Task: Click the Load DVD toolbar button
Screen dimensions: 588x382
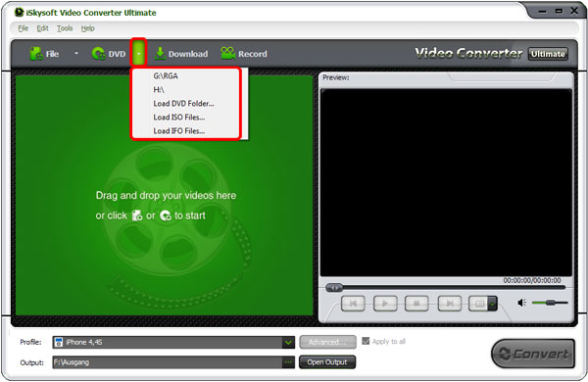Action: click(x=109, y=54)
